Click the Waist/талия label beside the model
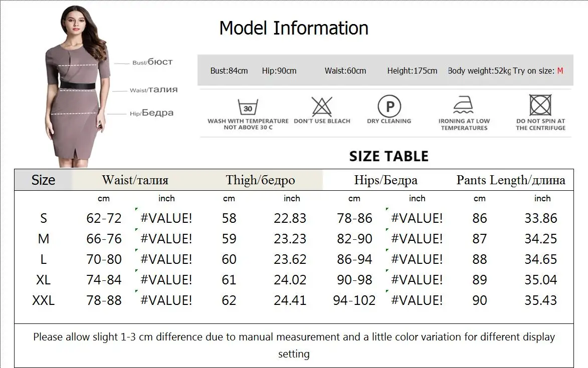This screenshot has height=368, width=588. [154, 90]
